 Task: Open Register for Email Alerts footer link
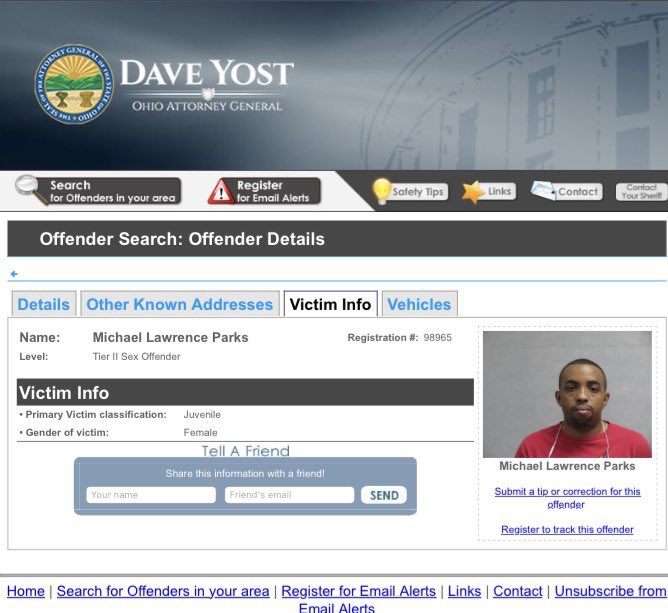tap(359, 591)
